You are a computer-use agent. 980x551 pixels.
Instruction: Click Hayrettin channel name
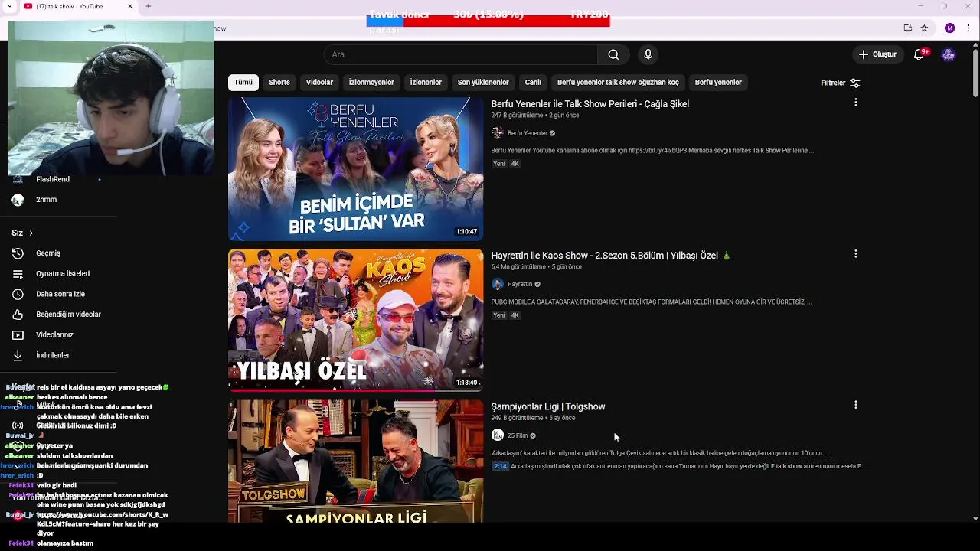pos(520,284)
